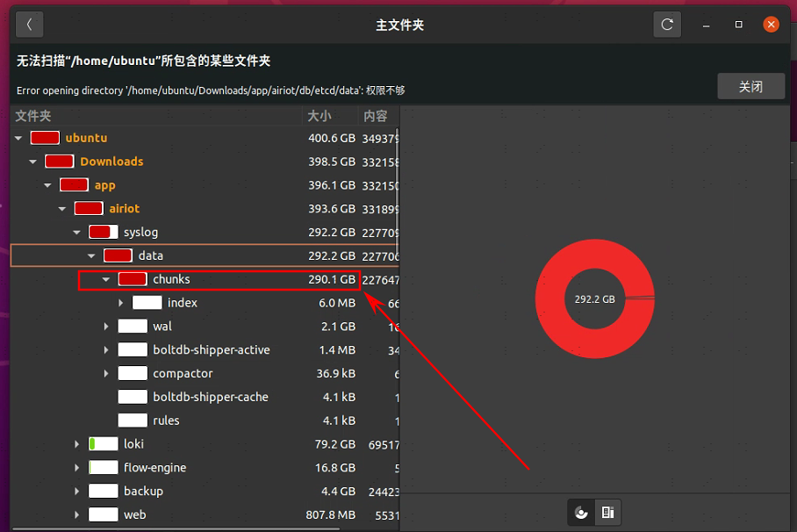797x532 pixels.
Task: Collapse the ubuntu root folder
Action: (x=18, y=138)
